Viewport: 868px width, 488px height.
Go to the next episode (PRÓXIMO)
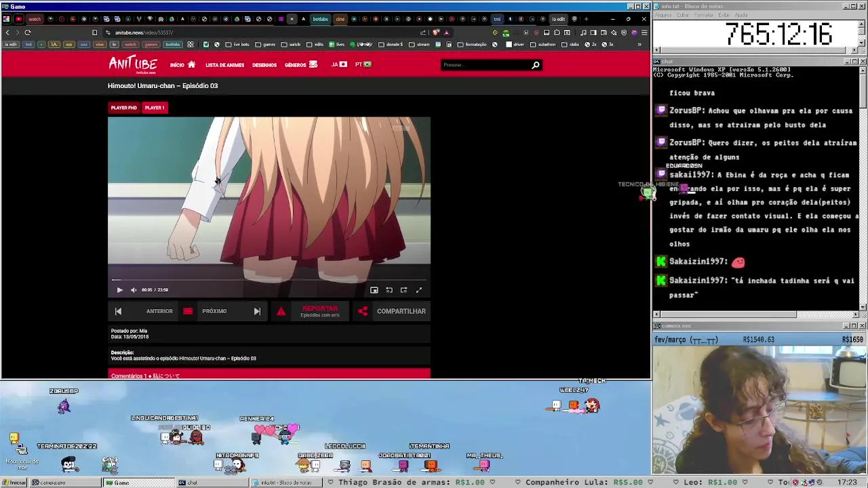point(231,311)
